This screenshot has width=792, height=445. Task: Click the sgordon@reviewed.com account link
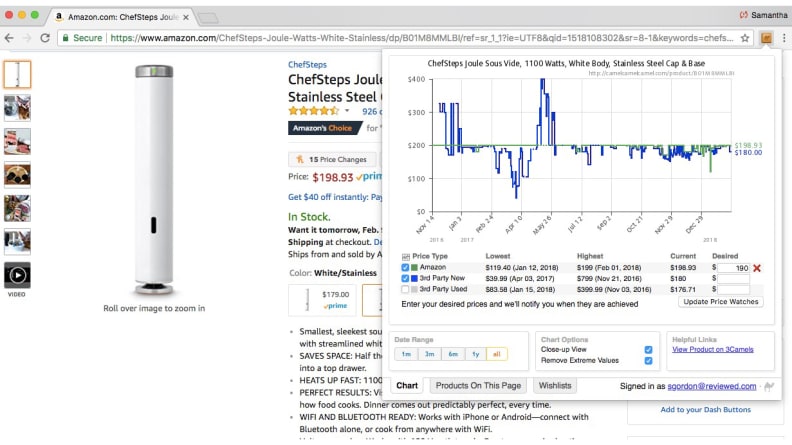tap(712, 386)
